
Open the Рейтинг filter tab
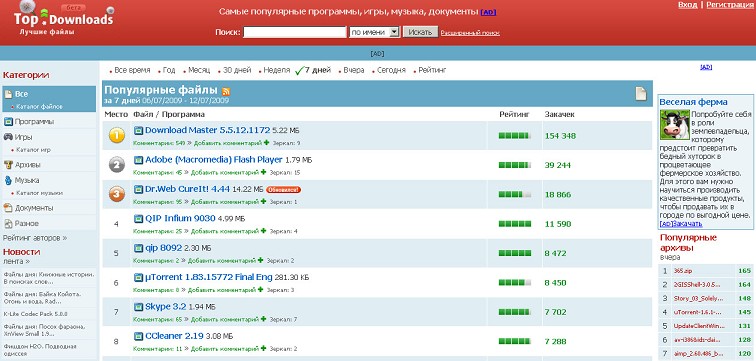click(x=432, y=70)
